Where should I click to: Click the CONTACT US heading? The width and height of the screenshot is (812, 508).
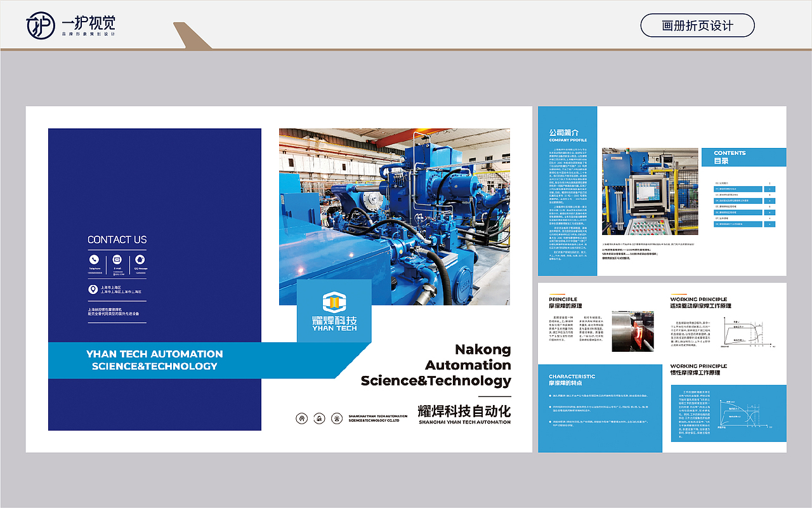(117, 239)
